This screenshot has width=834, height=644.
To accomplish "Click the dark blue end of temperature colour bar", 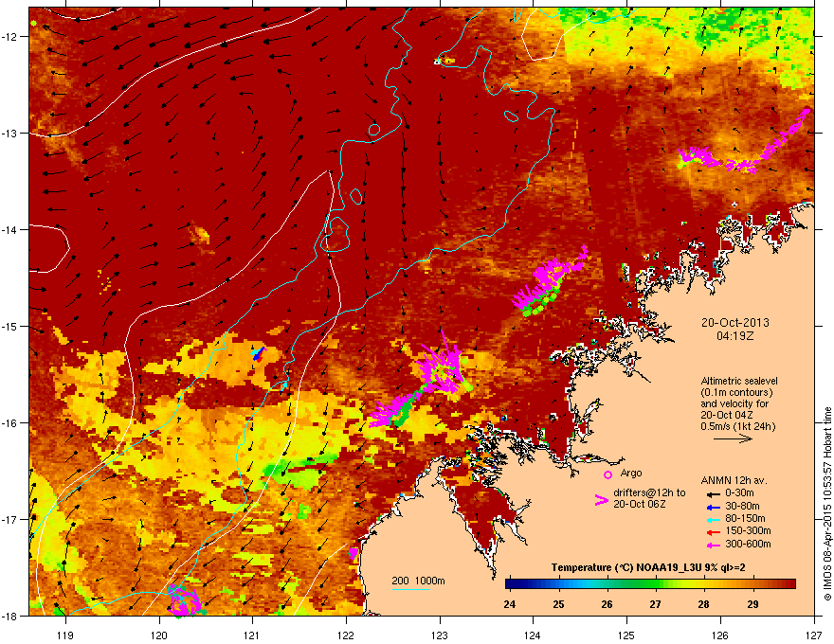I will point(511,583).
